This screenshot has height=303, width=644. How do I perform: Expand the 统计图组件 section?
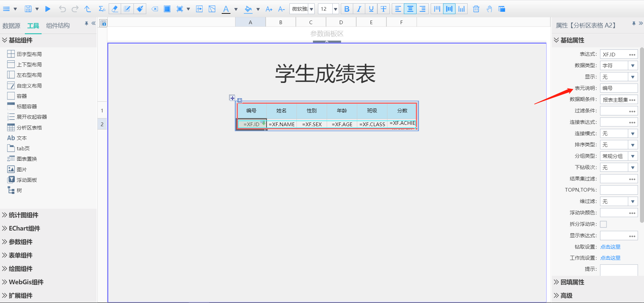23,215
